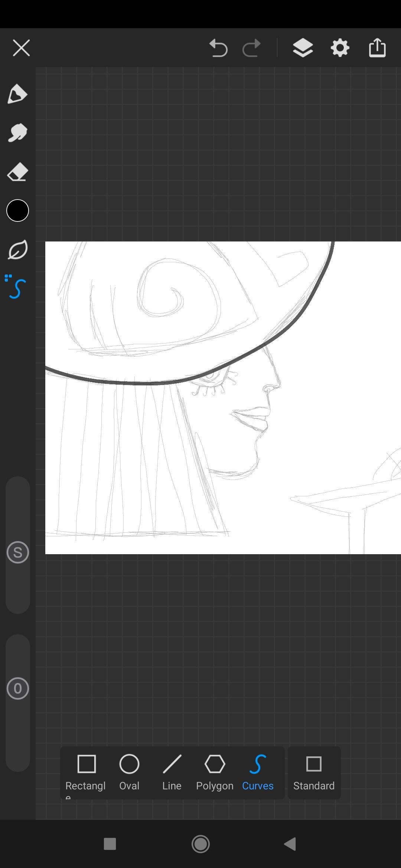Open the Standard fill mode selector
The height and width of the screenshot is (868, 401).
point(314,772)
